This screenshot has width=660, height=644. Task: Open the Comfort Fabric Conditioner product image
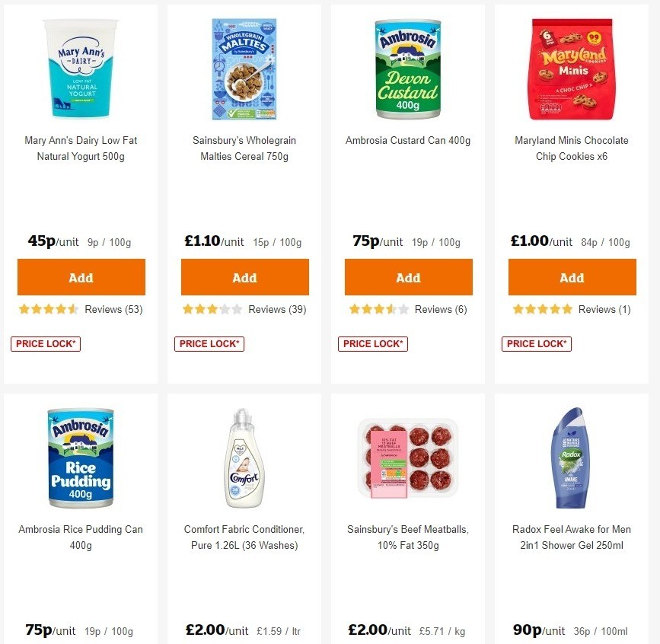pos(244,457)
